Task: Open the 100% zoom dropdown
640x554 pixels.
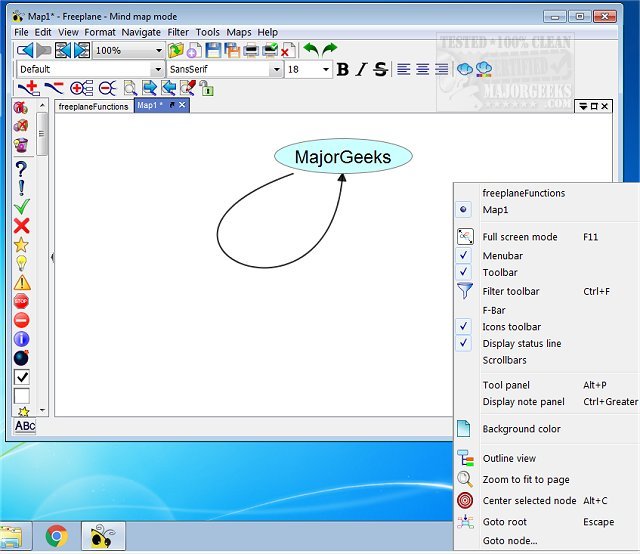Action: (x=158, y=51)
